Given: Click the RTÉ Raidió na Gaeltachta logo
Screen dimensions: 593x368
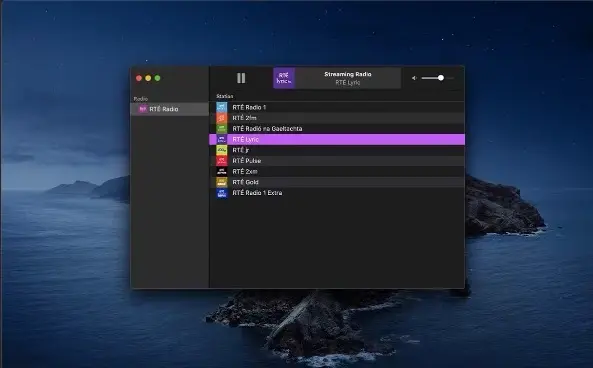Looking at the screenshot, I should point(222,129).
